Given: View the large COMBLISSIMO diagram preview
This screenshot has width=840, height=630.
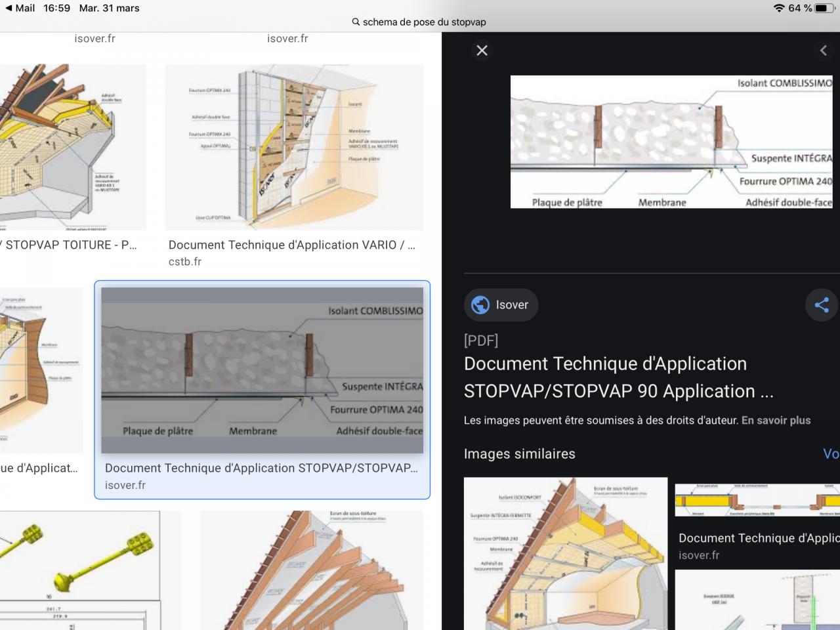Looking at the screenshot, I should pyautogui.click(x=671, y=142).
